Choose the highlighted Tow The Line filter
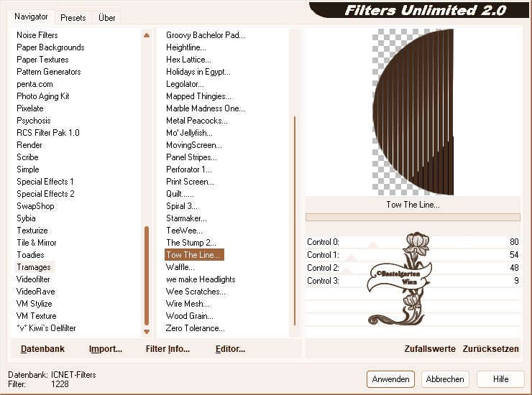Image resolution: width=532 pixels, height=395 pixels. coord(194,255)
